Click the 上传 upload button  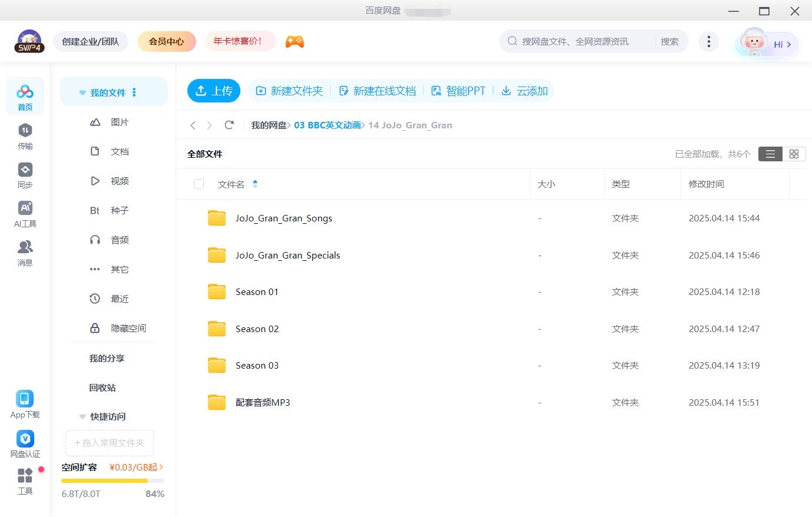click(214, 91)
